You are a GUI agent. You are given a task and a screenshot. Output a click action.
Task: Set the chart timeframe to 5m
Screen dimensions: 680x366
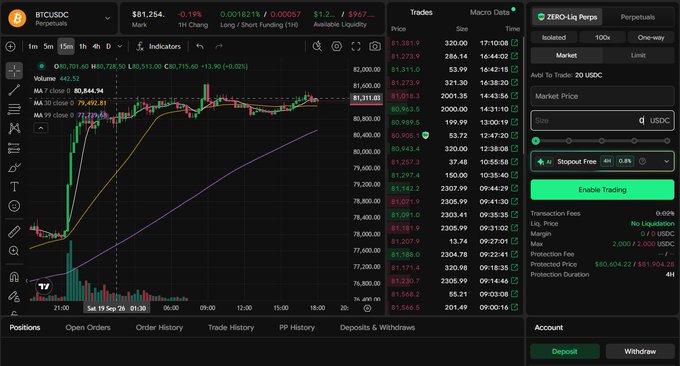tap(48, 46)
